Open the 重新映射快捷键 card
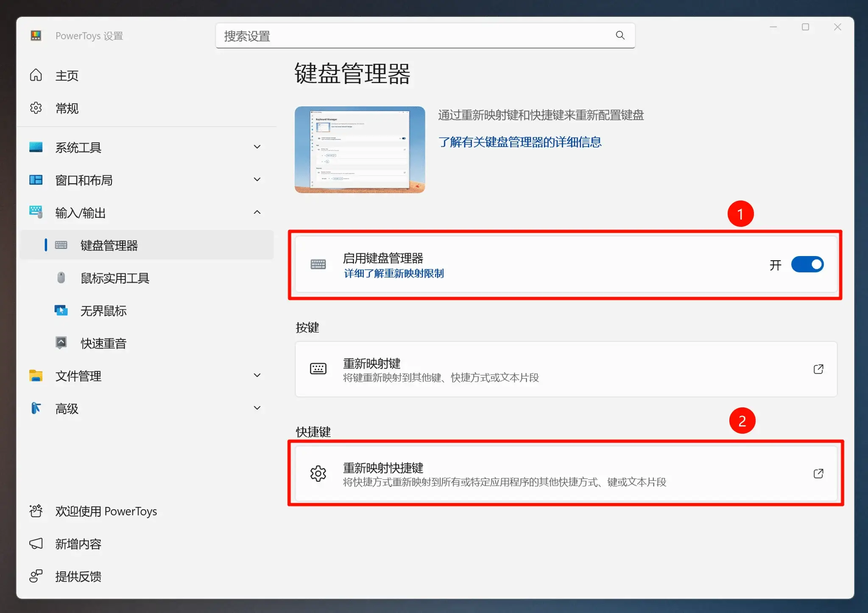The width and height of the screenshot is (868, 613). [566, 474]
